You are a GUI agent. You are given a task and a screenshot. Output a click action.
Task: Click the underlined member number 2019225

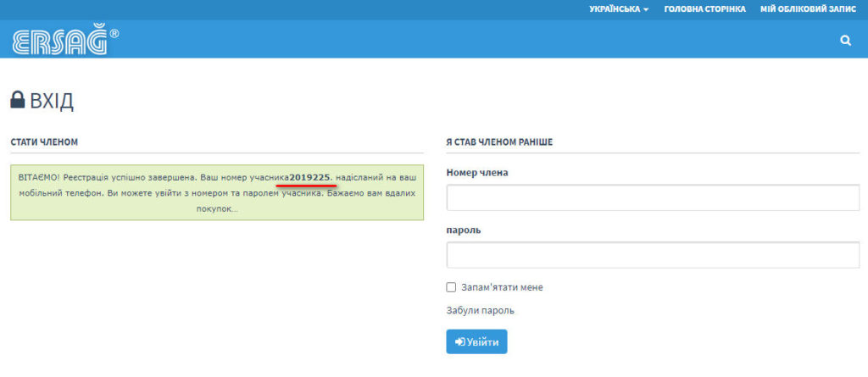[309, 177]
